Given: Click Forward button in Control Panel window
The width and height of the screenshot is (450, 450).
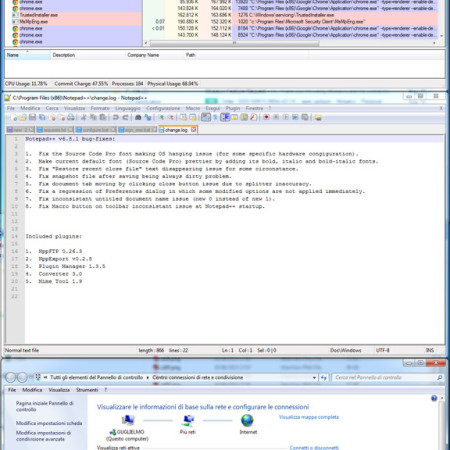Looking at the screenshot, I should (x=22, y=377).
